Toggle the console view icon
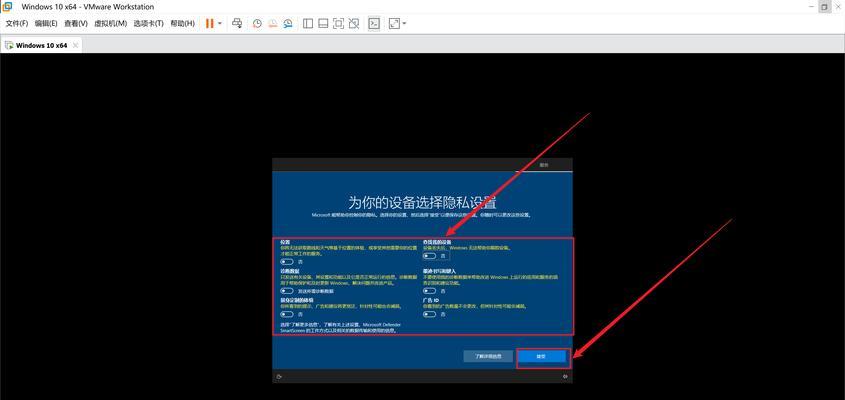Viewport: 845px width, 400px height. tap(374, 23)
